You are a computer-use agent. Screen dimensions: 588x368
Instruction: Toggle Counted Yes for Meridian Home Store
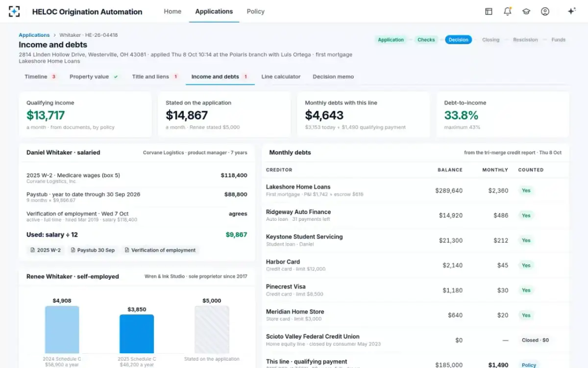tap(526, 315)
